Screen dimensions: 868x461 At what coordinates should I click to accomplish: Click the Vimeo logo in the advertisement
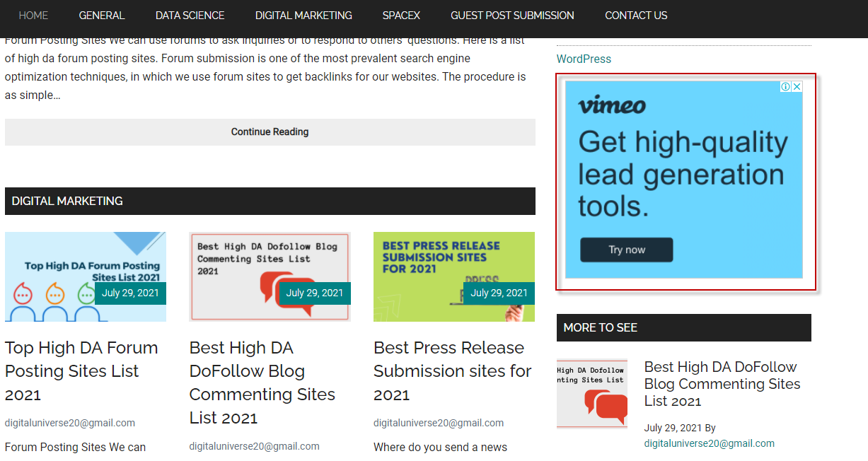[x=612, y=105]
